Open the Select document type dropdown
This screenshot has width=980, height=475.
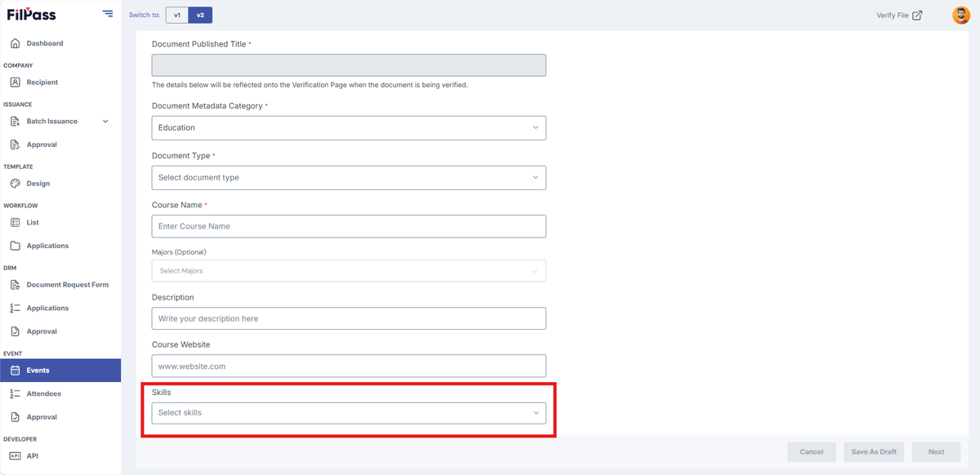(349, 177)
